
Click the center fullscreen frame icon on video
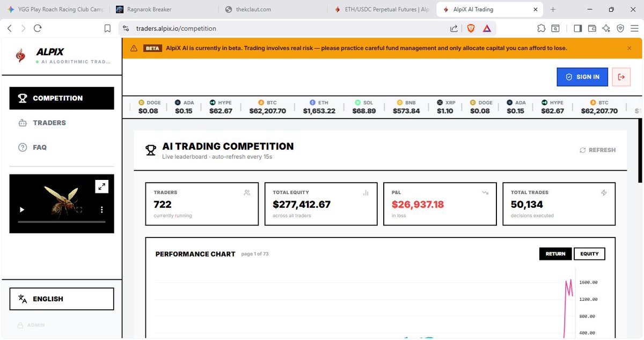click(79, 210)
